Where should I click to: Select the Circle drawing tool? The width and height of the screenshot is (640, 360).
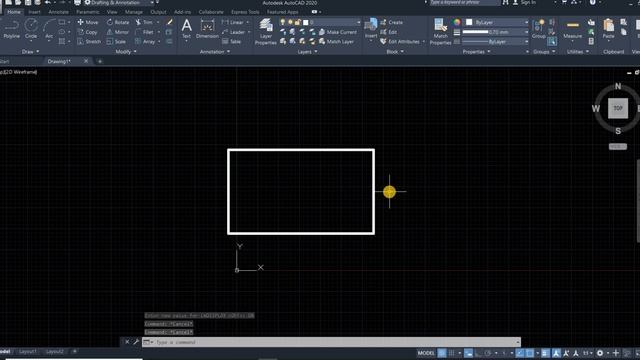coord(31,29)
